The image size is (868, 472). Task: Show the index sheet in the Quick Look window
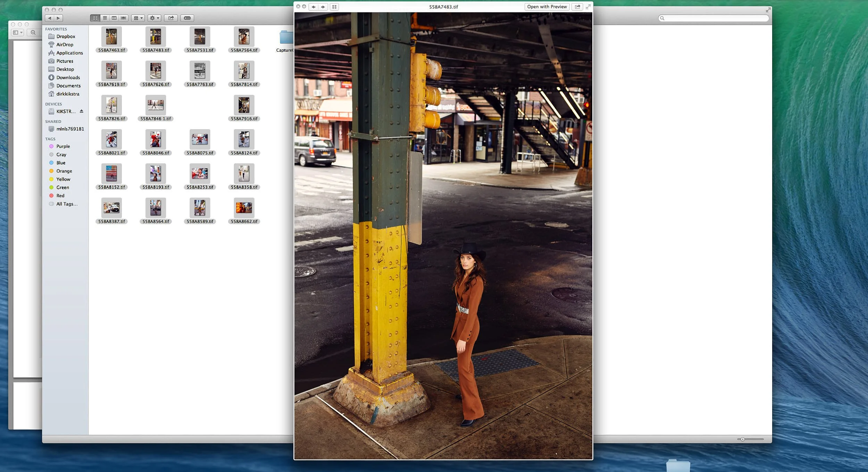point(334,7)
